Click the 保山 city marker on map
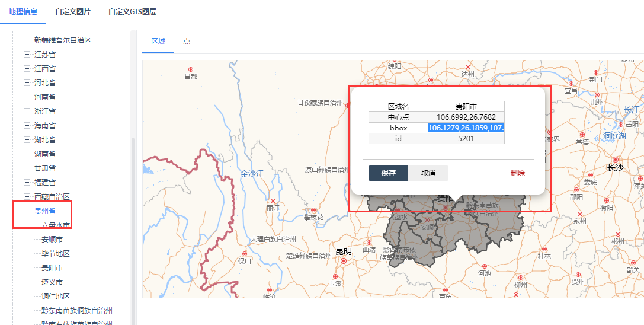644x325 pixels. 245,254
